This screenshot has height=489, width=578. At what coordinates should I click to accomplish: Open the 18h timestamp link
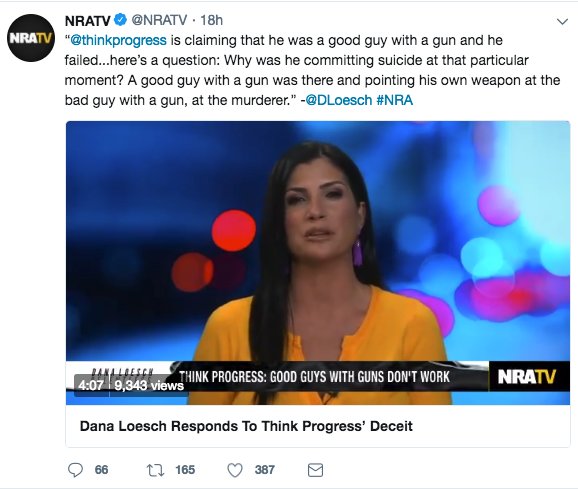point(211,20)
